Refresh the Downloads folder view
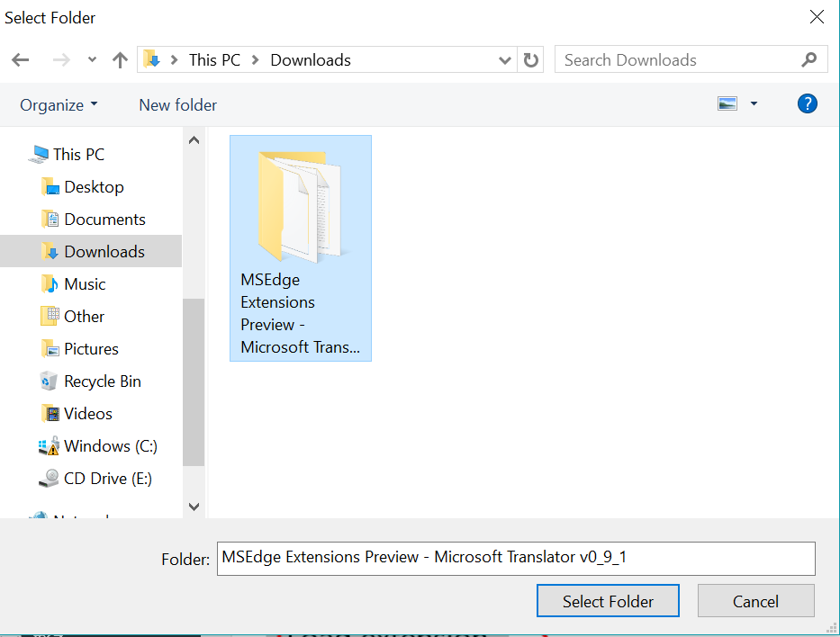Screen dimensions: 840x637 click(x=530, y=60)
